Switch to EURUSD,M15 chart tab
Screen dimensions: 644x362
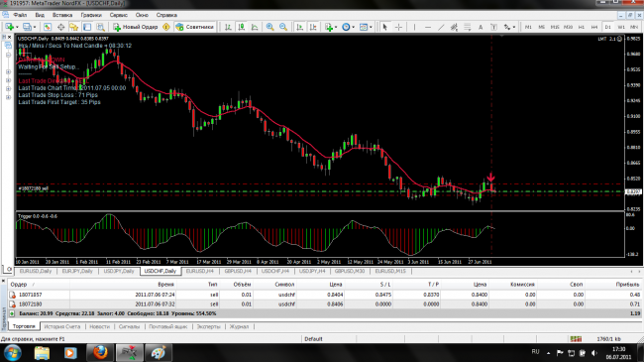click(x=390, y=272)
